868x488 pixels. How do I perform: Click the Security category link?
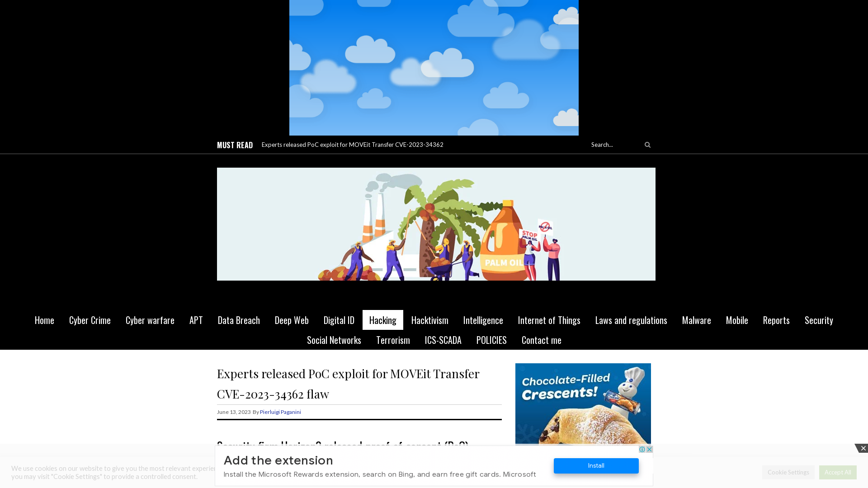pos(819,319)
